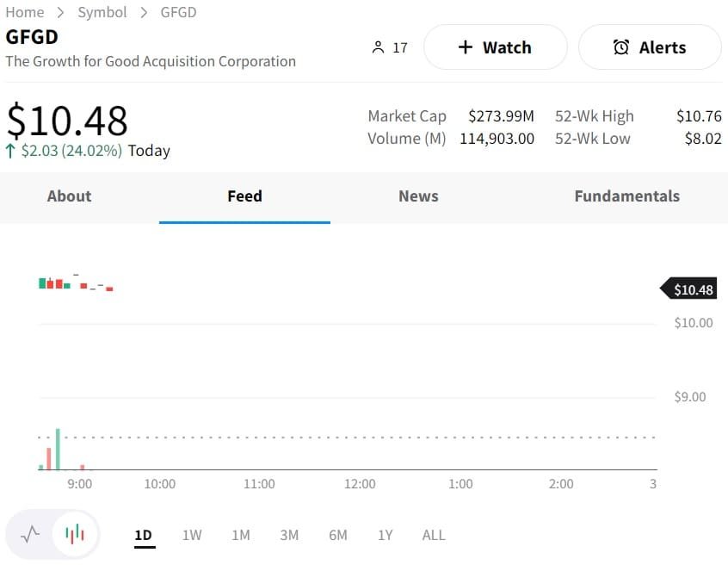The image size is (728, 565).
Task: Click the alarm clock Alerts icon
Action: tap(621, 47)
